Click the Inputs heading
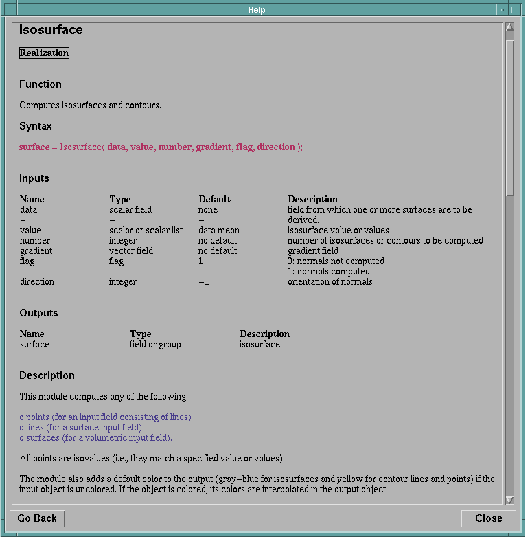Image resolution: width=525 pixels, height=537 pixels. tap(34, 178)
